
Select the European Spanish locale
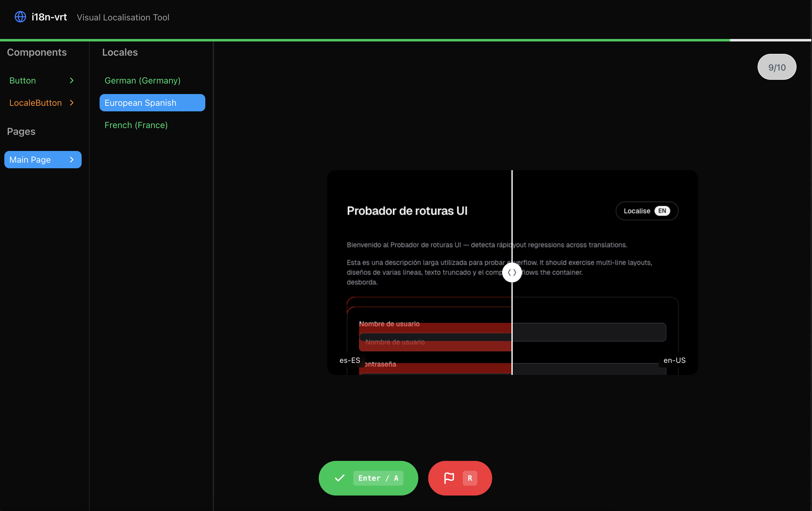click(152, 102)
